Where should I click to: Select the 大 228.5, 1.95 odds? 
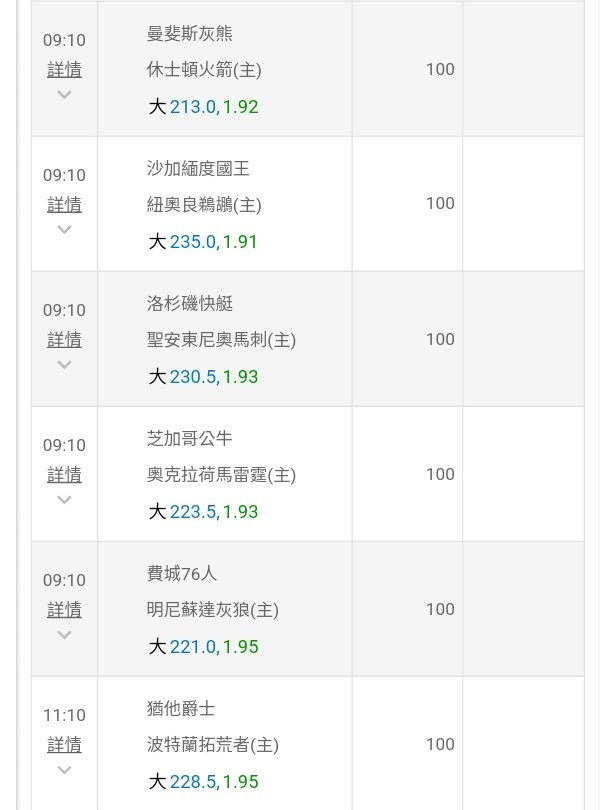[203, 782]
